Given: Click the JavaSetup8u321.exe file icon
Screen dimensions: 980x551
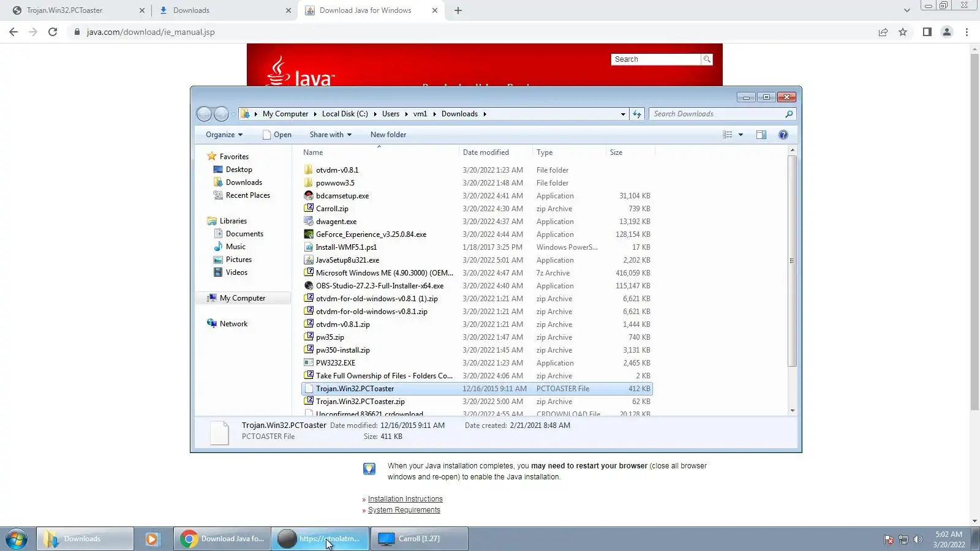Looking at the screenshot, I should pyautogui.click(x=309, y=260).
